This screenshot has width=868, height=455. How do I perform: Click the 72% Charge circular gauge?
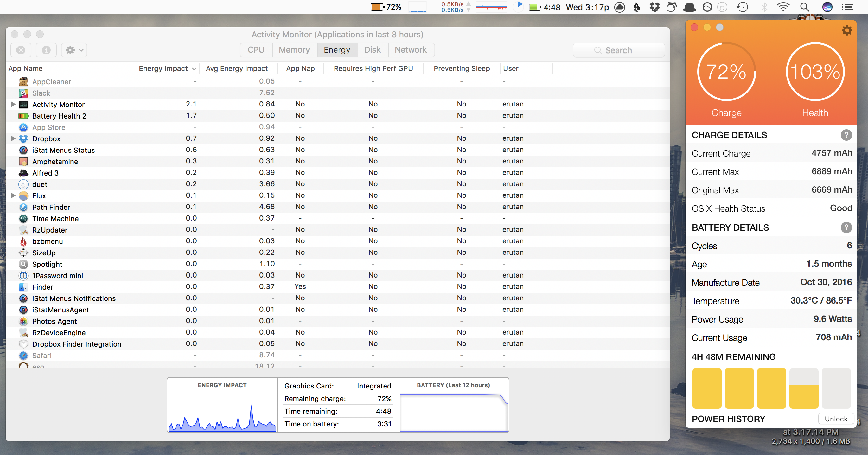[726, 72]
